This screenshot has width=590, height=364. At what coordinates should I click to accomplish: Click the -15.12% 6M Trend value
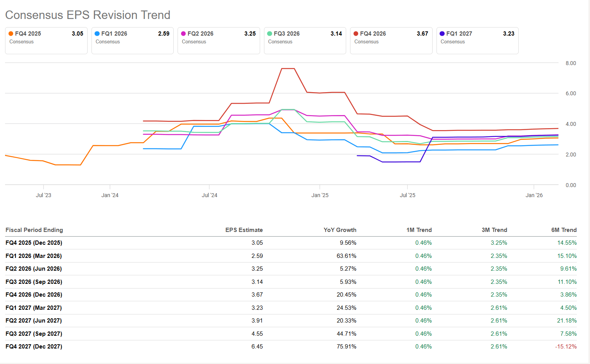pyautogui.click(x=566, y=347)
